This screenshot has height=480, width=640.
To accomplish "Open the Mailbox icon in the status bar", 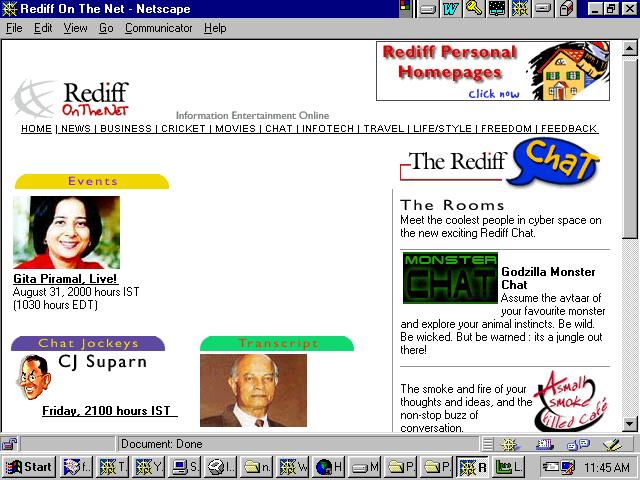I will pyautogui.click(x=544, y=444).
